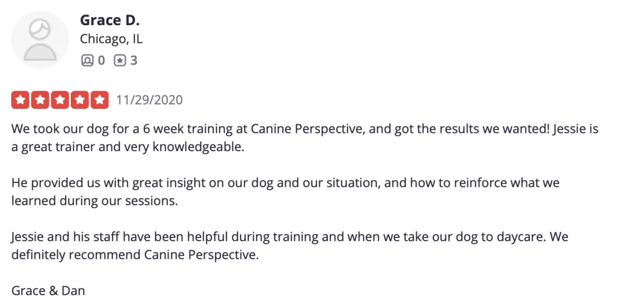The width and height of the screenshot is (644, 305).
Task: Click the reviews star badge icon
Action: click(120, 61)
